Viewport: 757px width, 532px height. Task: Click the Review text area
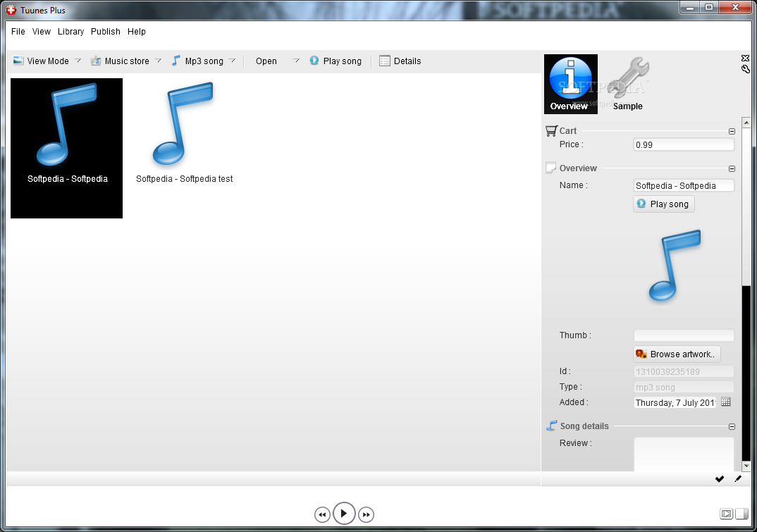click(x=684, y=454)
